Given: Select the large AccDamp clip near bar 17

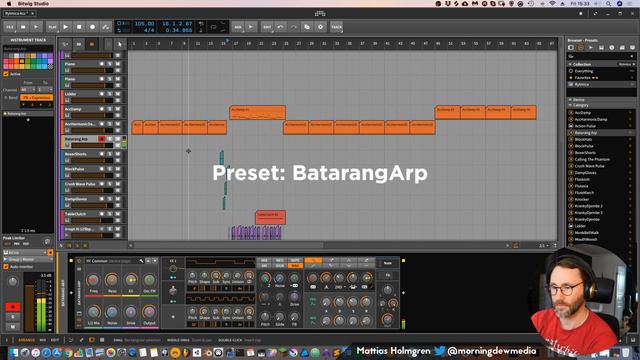Looking at the screenshot, I should click(257, 112).
